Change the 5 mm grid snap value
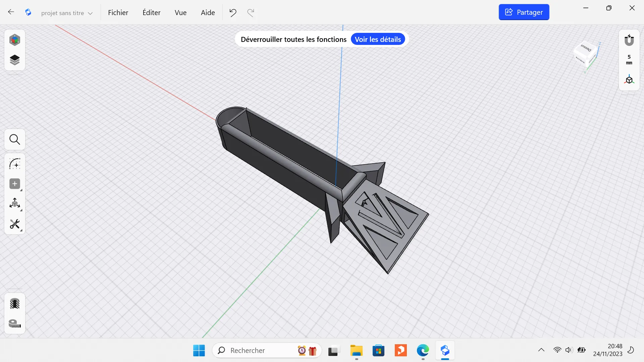This screenshot has width=644, height=362. pos(629,60)
